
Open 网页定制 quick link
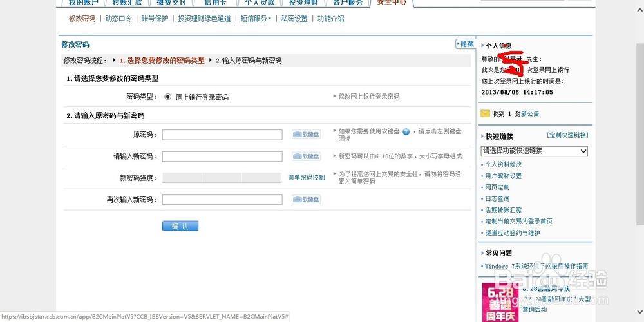point(497,187)
